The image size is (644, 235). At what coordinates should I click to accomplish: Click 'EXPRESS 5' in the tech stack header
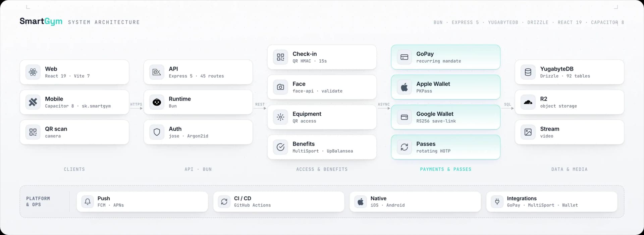tap(465, 22)
